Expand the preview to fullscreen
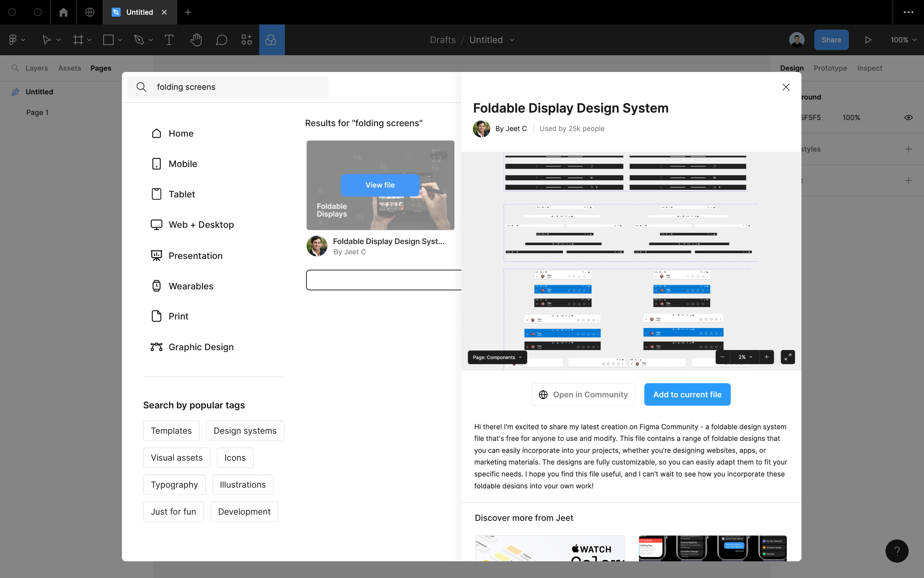The width and height of the screenshot is (924, 578). point(788,357)
